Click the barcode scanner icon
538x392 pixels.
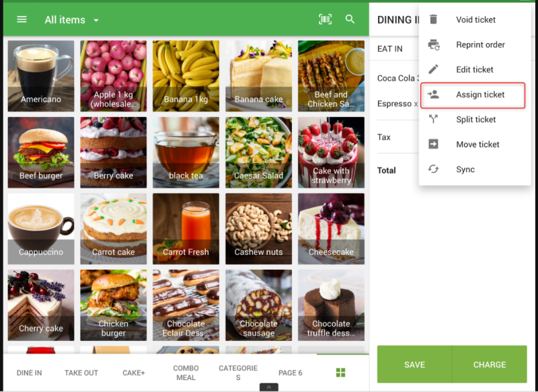click(x=325, y=19)
